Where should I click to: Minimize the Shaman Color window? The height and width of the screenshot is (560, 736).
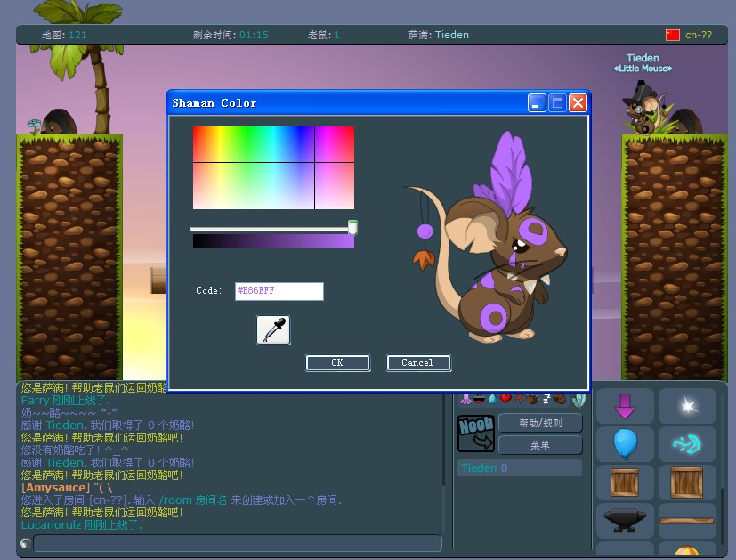[537, 102]
